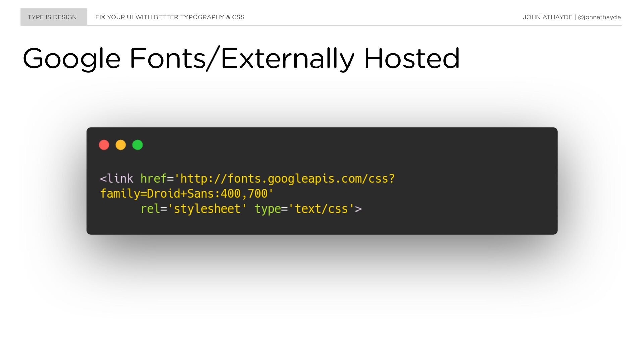Viewport: 644px width, 362px height.
Task: Click the green maximize dot in code window
Action: click(x=138, y=145)
